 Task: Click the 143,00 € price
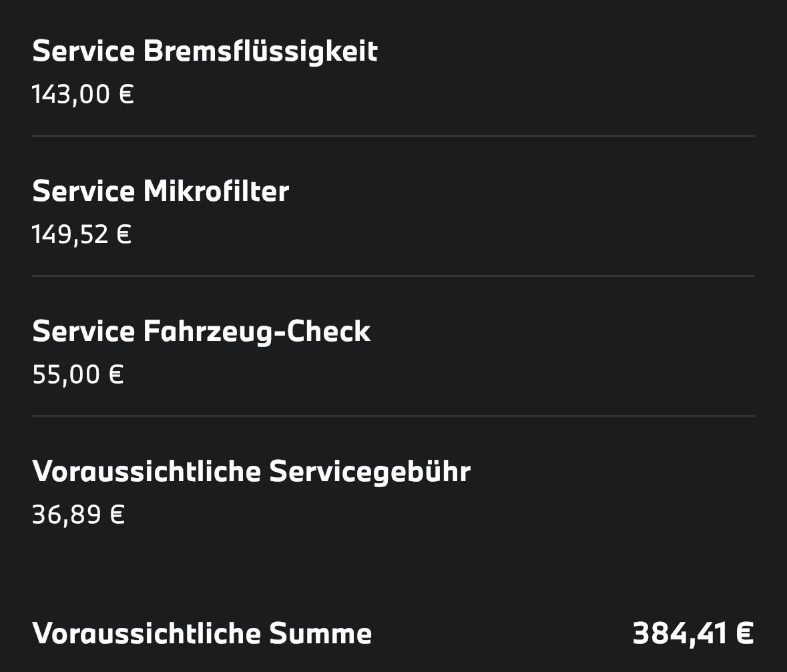tap(82, 94)
